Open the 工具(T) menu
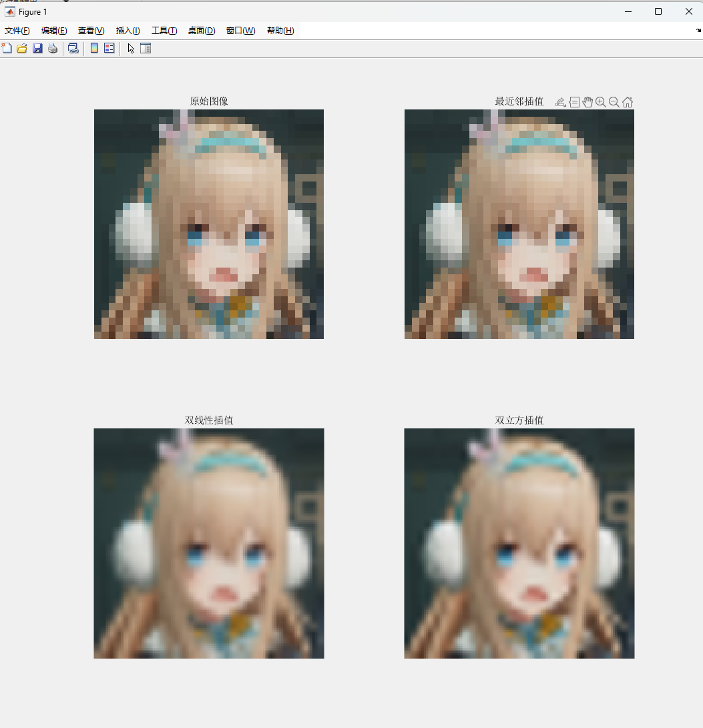Screen dimensions: 703x728 point(164,31)
